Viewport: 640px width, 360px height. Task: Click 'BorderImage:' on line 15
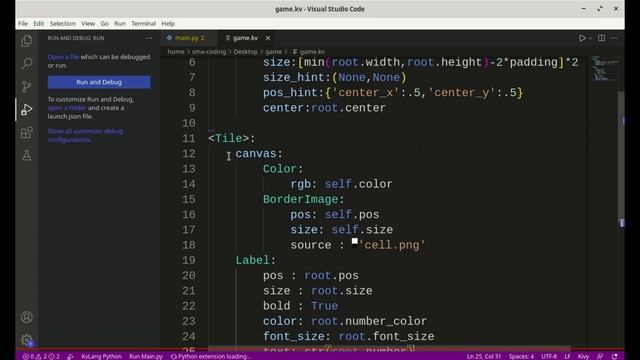(304, 200)
